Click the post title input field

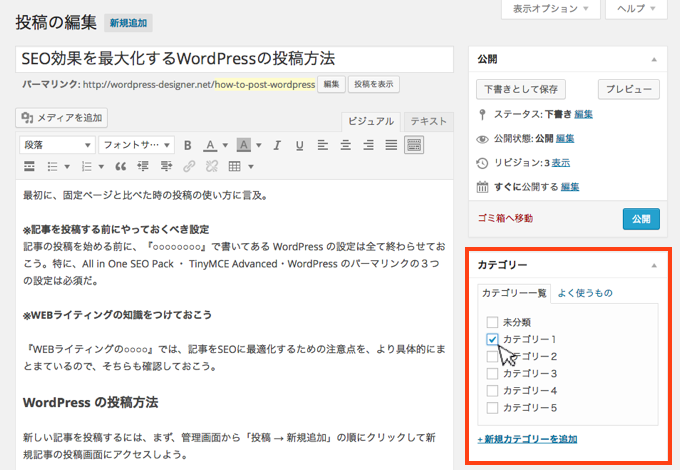tap(235, 59)
